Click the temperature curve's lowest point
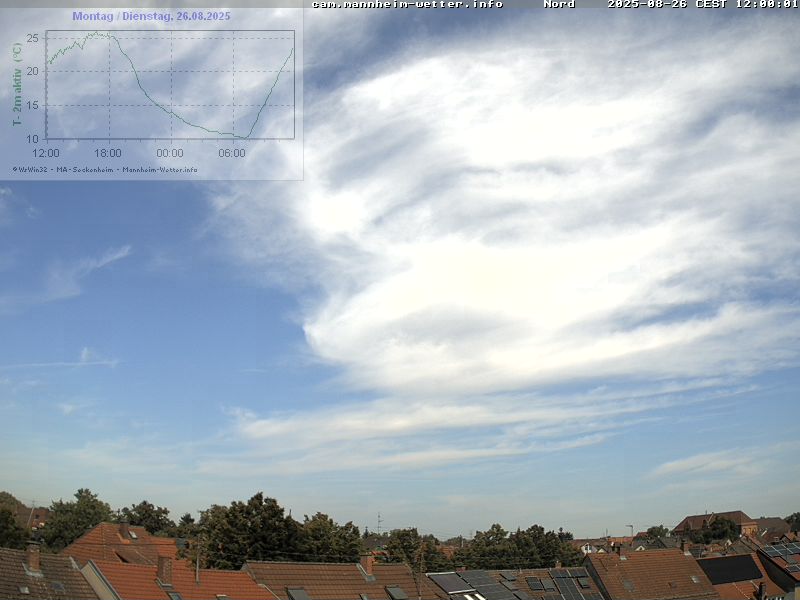This screenshot has width=800, height=600. [244, 137]
